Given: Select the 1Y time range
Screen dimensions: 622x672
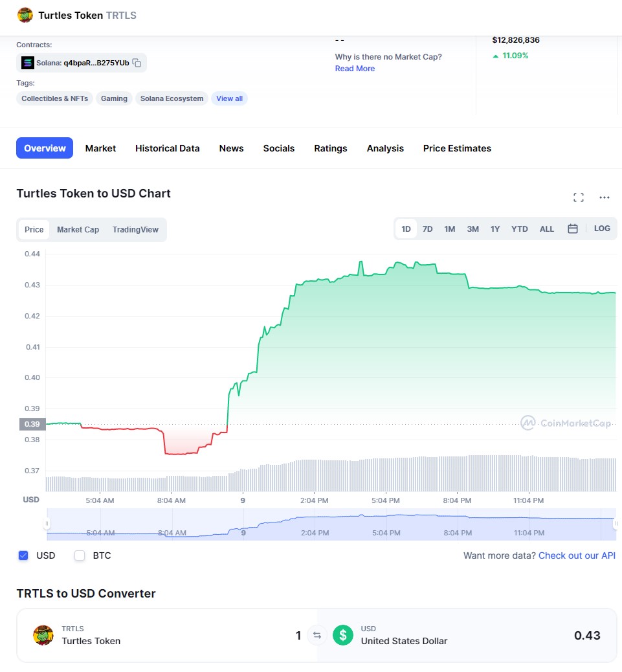Looking at the screenshot, I should coord(495,229).
